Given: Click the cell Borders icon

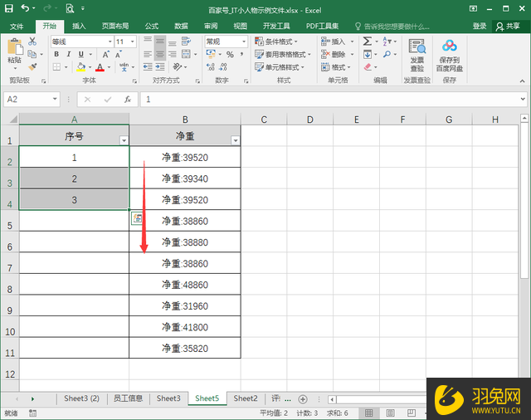Looking at the screenshot, I should (56, 67).
